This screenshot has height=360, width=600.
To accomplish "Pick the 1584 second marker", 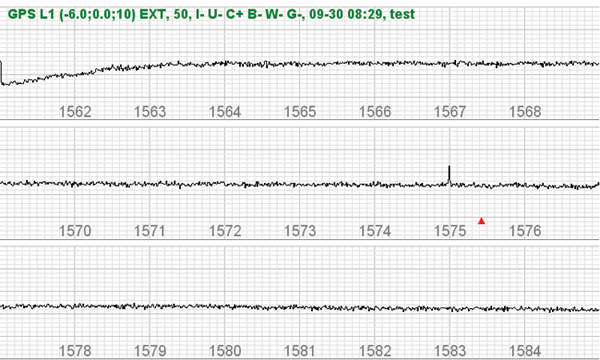I will 525,351.
